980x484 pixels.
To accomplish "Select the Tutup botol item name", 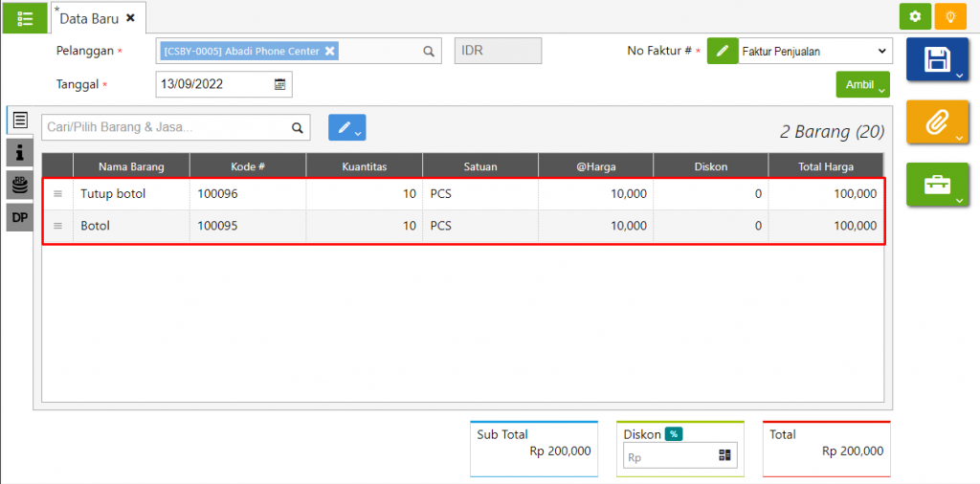I will (x=113, y=194).
